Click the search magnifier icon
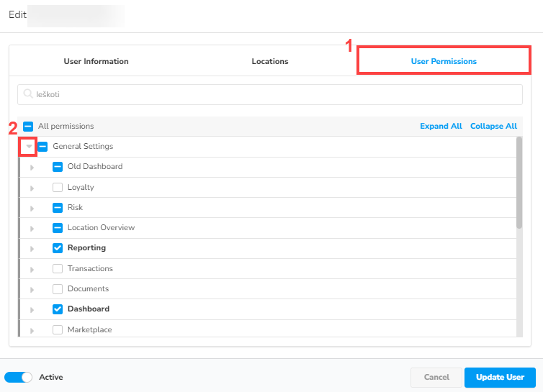 (29, 94)
